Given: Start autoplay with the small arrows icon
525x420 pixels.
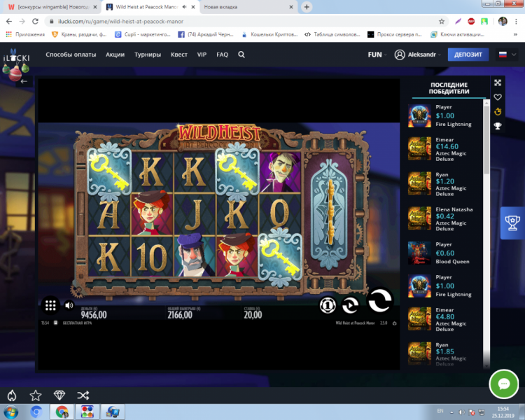Looking at the screenshot, I should pos(351,304).
